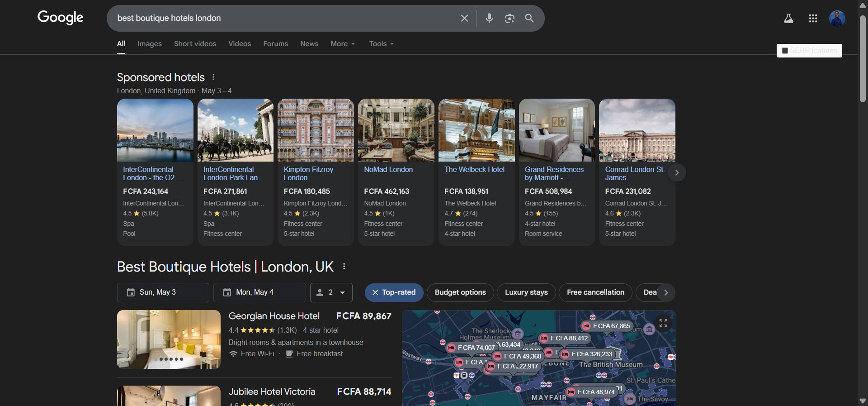The height and width of the screenshot is (406, 868).
Task: Open Jubilee Hotel Victoria result
Action: [272, 392]
